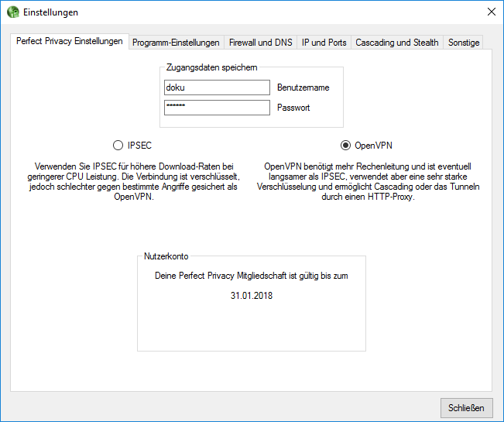Click the Nutzerkonto group heading
Viewport: 504px width, 422px height.
[166, 256]
